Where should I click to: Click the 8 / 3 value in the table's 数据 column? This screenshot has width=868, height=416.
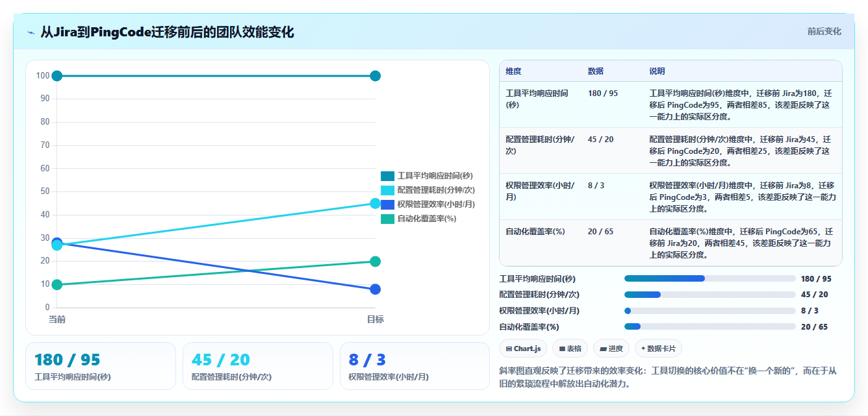coord(596,186)
